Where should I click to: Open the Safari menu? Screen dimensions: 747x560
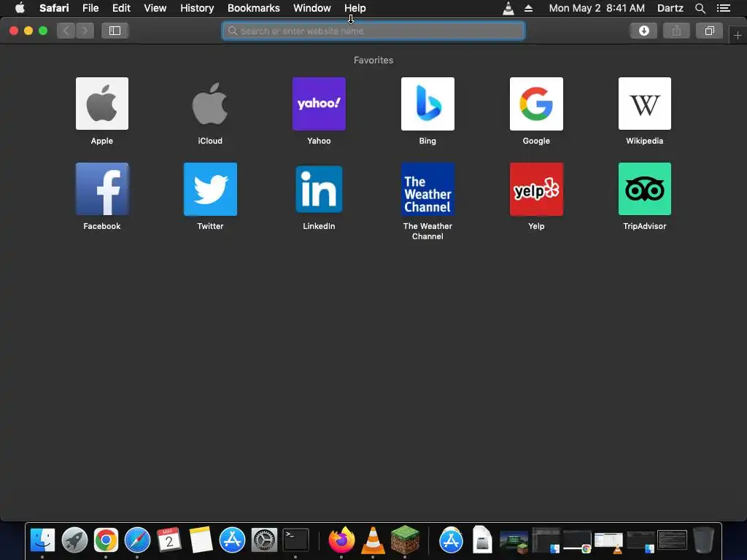pos(54,8)
